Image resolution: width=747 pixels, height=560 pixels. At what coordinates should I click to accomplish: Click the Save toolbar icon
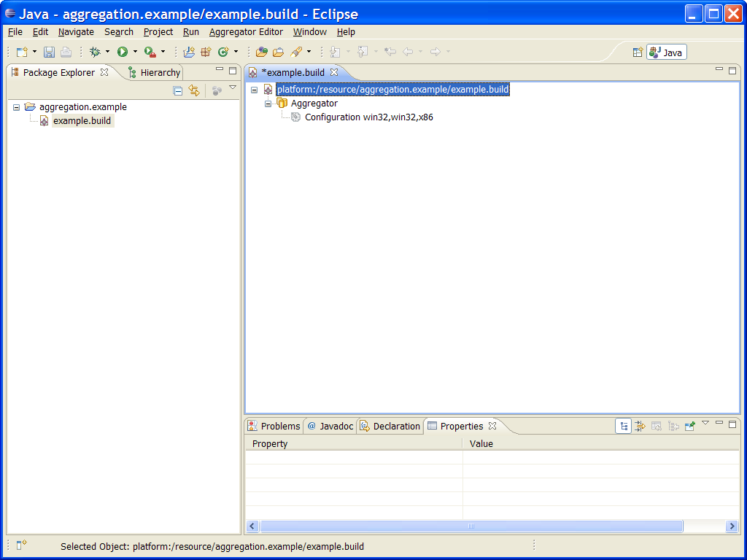(49, 52)
